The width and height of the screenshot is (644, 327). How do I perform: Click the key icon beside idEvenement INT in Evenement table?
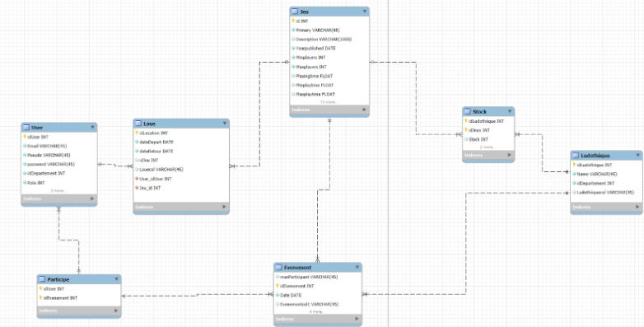(x=278, y=286)
